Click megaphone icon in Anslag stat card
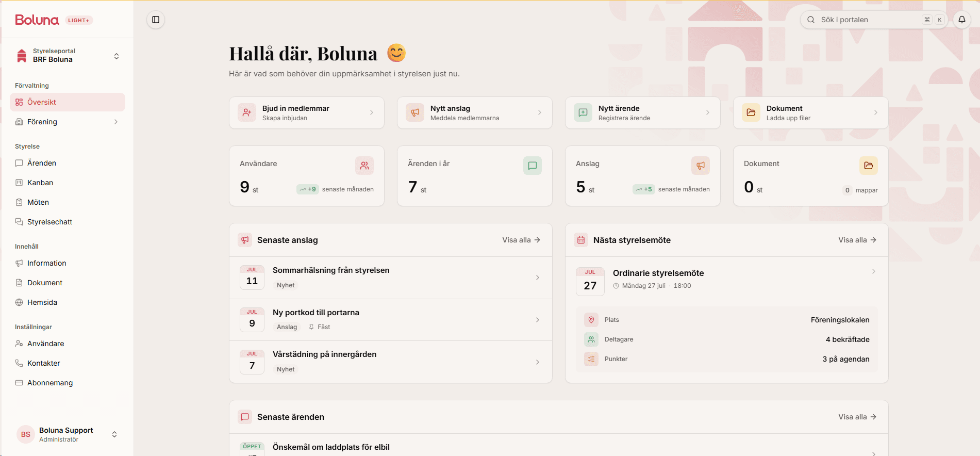Screen dimensions: 980x456 tap(701, 166)
